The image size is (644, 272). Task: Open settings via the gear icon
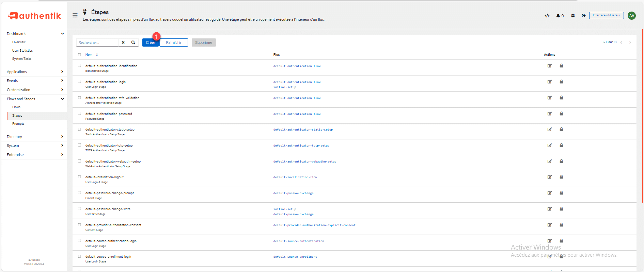573,16
